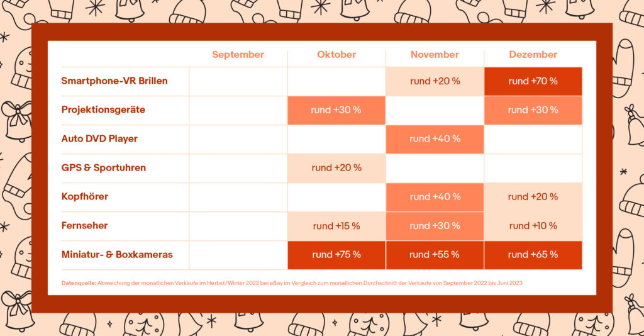Select the Auto DVD Player row label
Screen dimensions: 644x336
pyautogui.click(x=99, y=139)
